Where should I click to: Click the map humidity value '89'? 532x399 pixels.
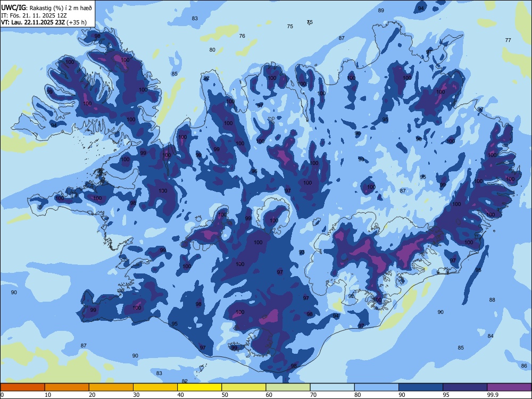pyautogui.click(x=381, y=11)
